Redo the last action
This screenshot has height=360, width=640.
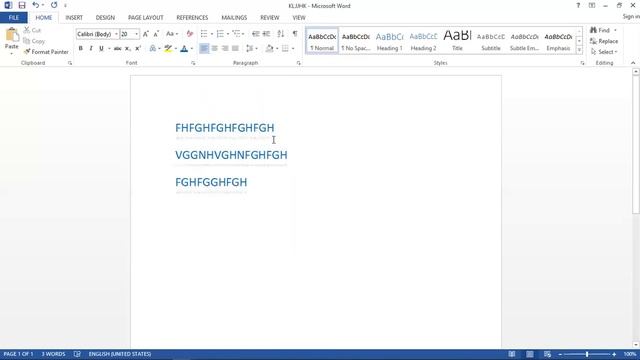tap(54, 5)
